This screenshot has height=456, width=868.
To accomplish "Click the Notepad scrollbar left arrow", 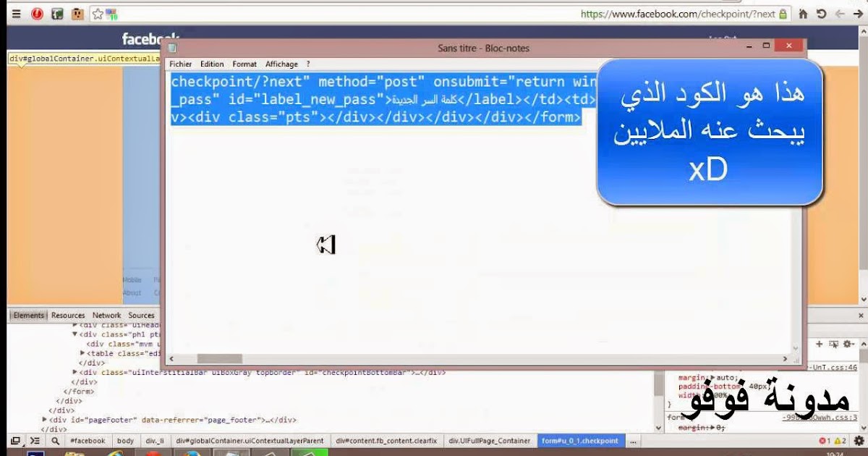I will (171, 358).
